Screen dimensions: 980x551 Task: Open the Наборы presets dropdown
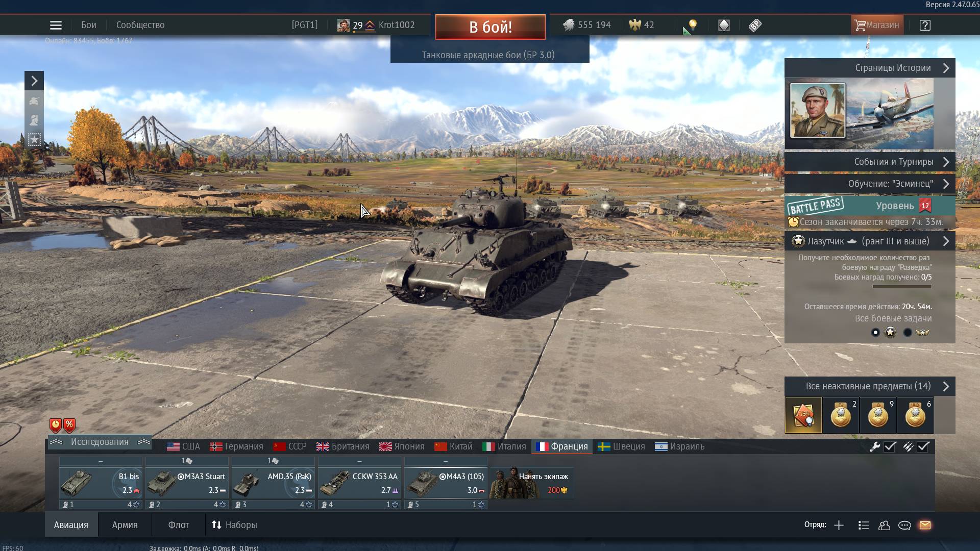tap(234, 525)
